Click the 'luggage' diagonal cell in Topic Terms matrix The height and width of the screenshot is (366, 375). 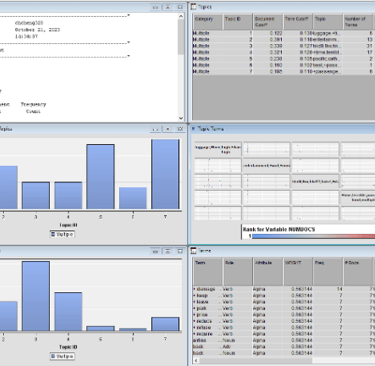coord(218,149)
